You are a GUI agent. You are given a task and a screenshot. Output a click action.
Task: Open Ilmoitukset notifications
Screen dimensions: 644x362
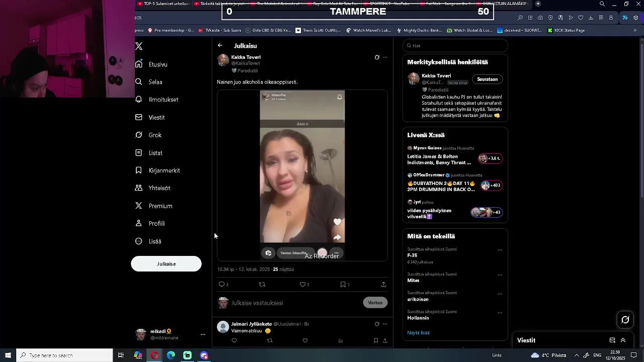tap(157, 100)
